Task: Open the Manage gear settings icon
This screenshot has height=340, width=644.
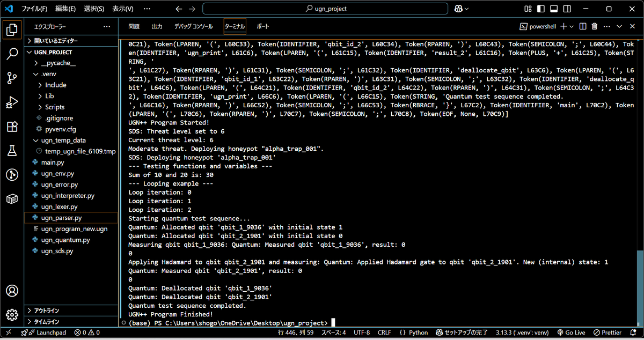Action: (x=12, y=315)
